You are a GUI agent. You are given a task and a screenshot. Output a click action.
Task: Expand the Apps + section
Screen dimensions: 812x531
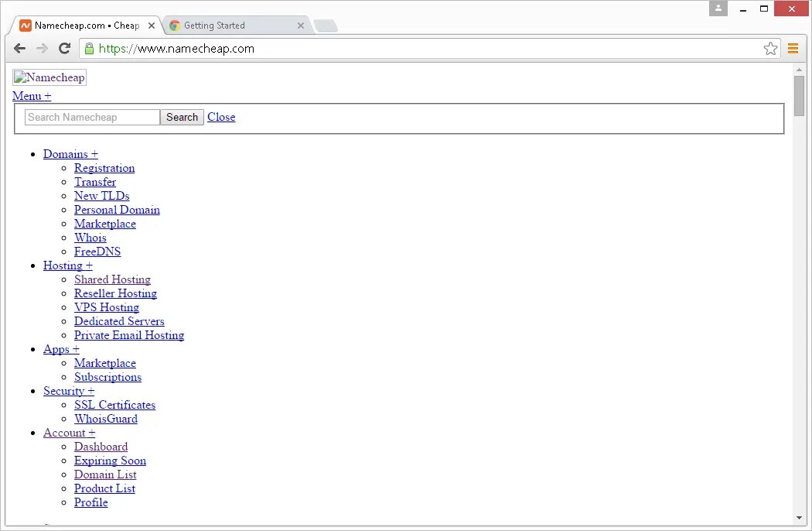coord(61,350)
